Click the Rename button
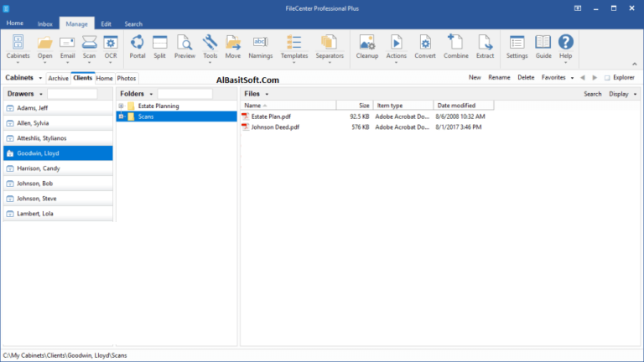This screenshot has width=644, height=362. [x=499, y=78]
